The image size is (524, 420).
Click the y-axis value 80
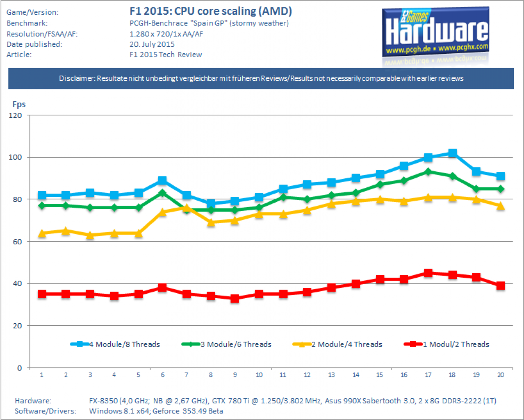pyautogui.click(x=18, y=199)
